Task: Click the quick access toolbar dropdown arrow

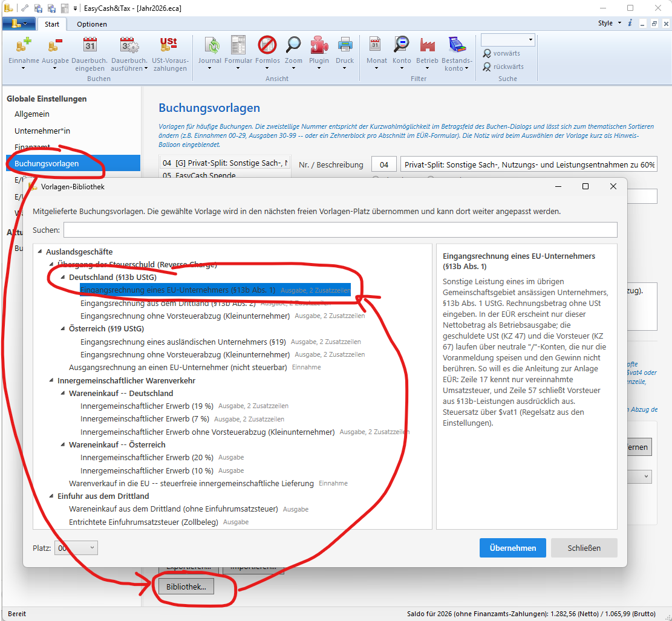Action: pyautogui.click(x=75, y=8)
